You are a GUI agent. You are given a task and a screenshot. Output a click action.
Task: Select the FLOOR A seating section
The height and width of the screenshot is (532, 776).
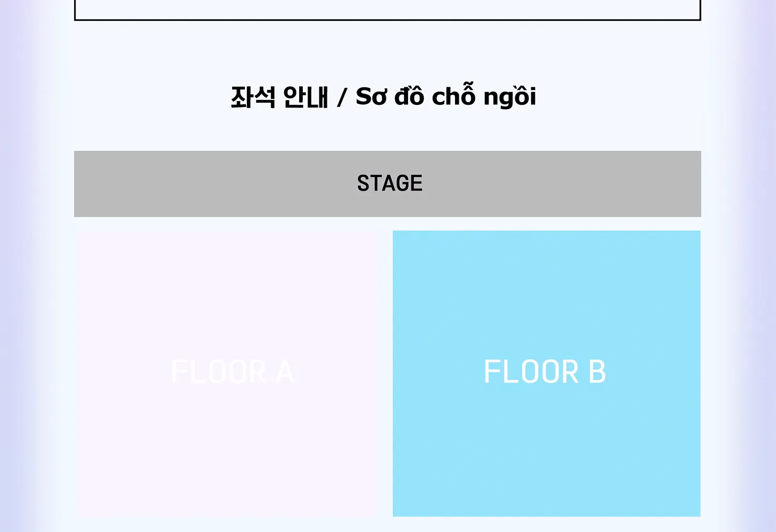coord(226,373)
